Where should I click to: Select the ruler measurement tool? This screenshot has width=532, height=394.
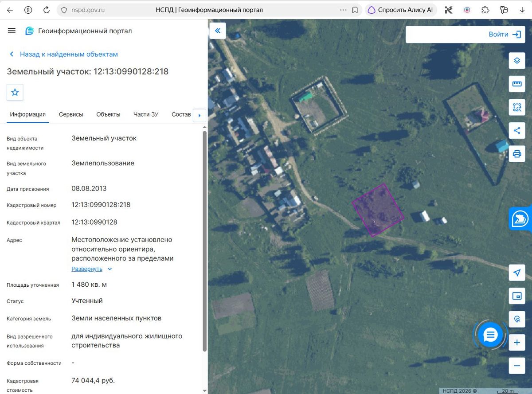coord(517,84)
